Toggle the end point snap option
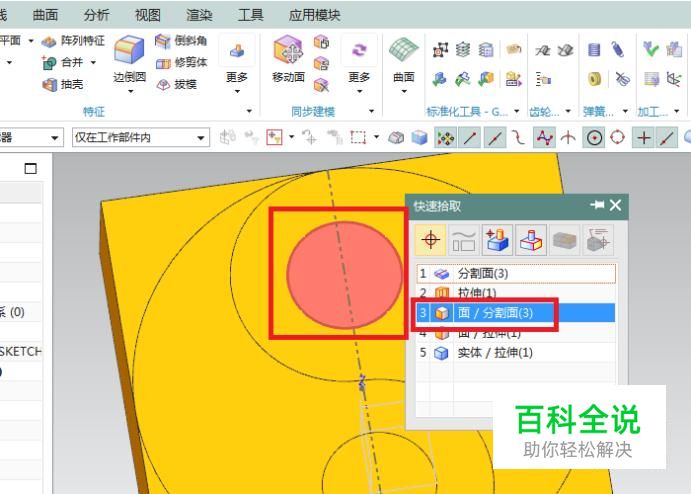The image size is (691, 494). 470,138
